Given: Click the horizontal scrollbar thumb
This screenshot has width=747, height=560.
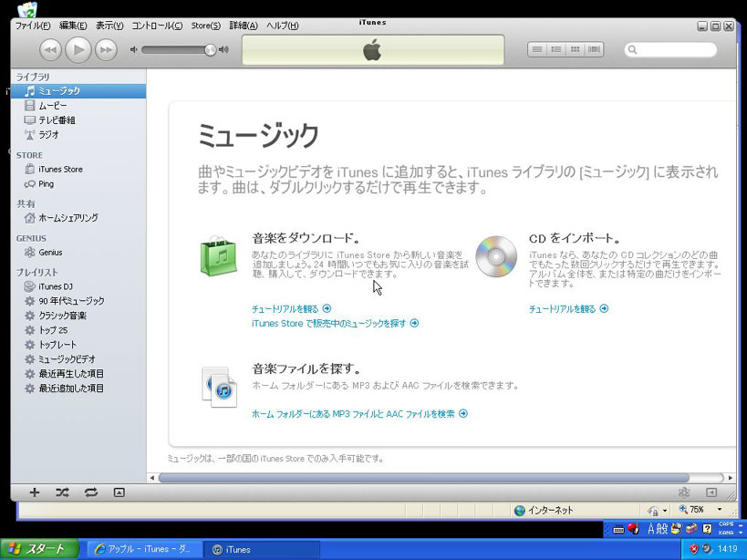Looking at the screenshot, I should click(423, 478).
